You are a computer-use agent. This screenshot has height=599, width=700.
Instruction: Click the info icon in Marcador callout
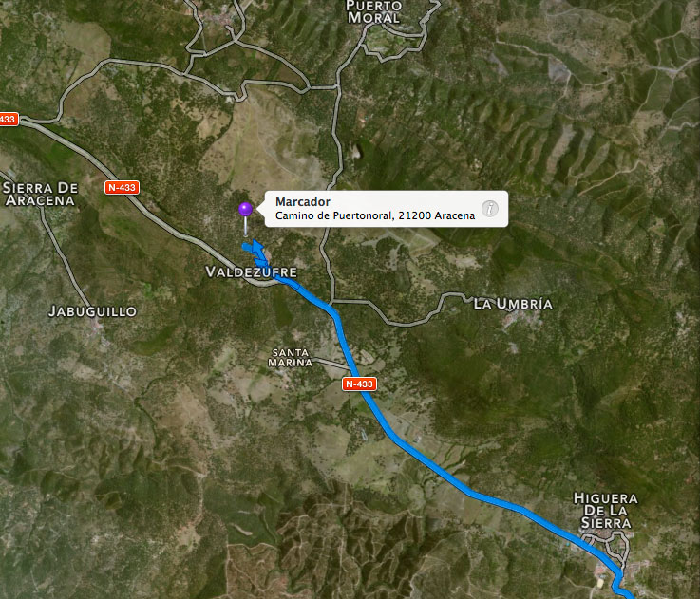pyautogui.click(x=490, y=209)
